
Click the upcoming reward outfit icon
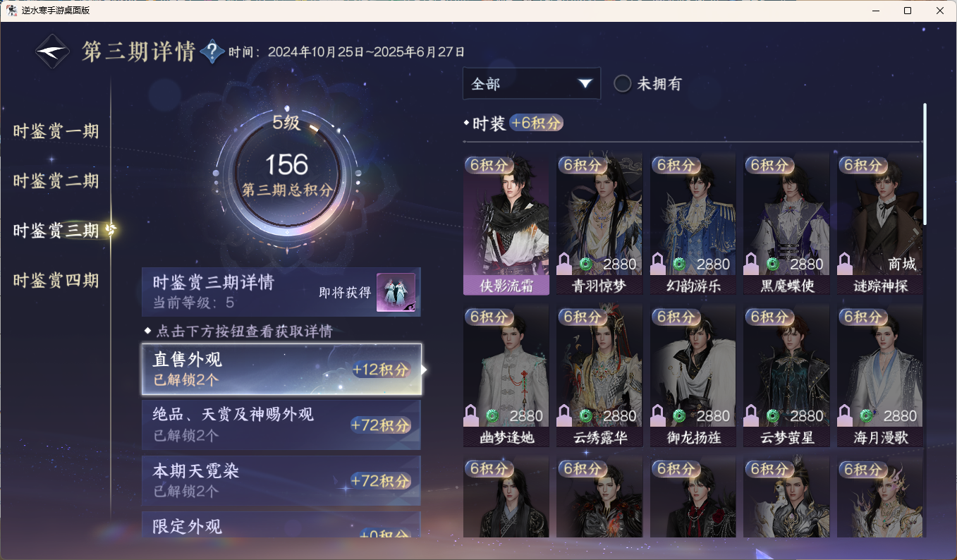click(396, 292)
